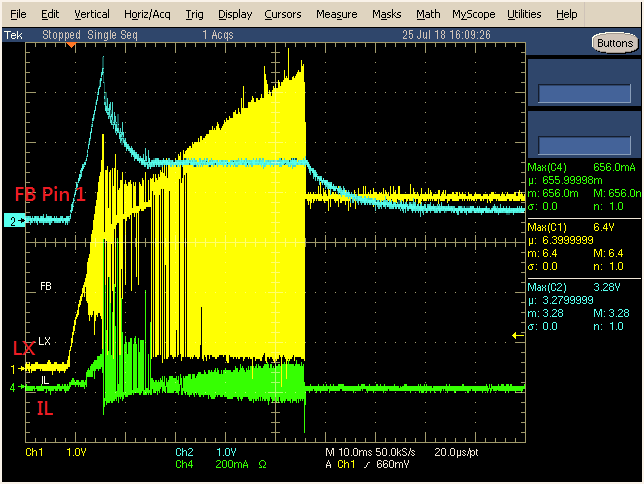Select the channel 4 ground reference marker
644x490 pixels.
[17, 387]
